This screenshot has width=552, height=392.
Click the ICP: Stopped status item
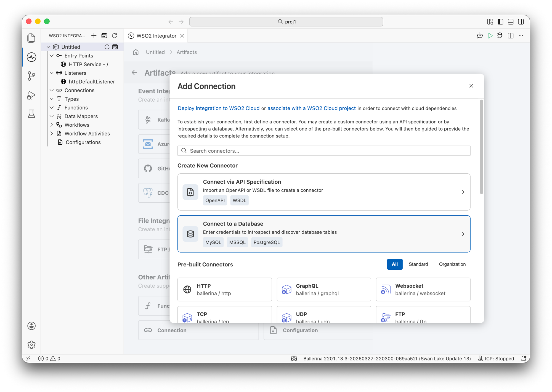pos(496,358)
